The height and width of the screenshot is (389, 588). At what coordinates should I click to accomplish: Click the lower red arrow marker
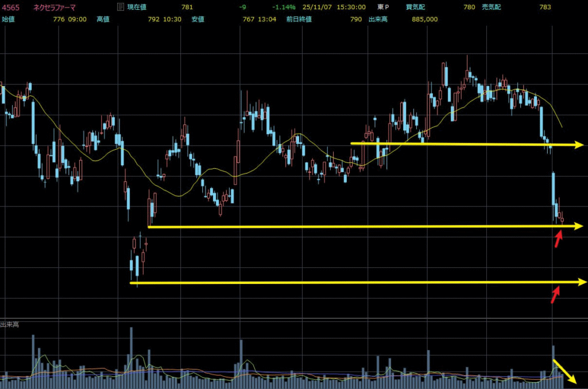pyautogui.click(x=555, y=294)
